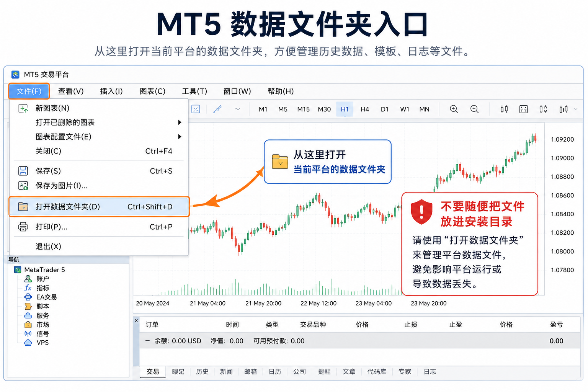588x392 pixels.
Task: Open the 图表(C) menu
Action: tap(152, 91)
